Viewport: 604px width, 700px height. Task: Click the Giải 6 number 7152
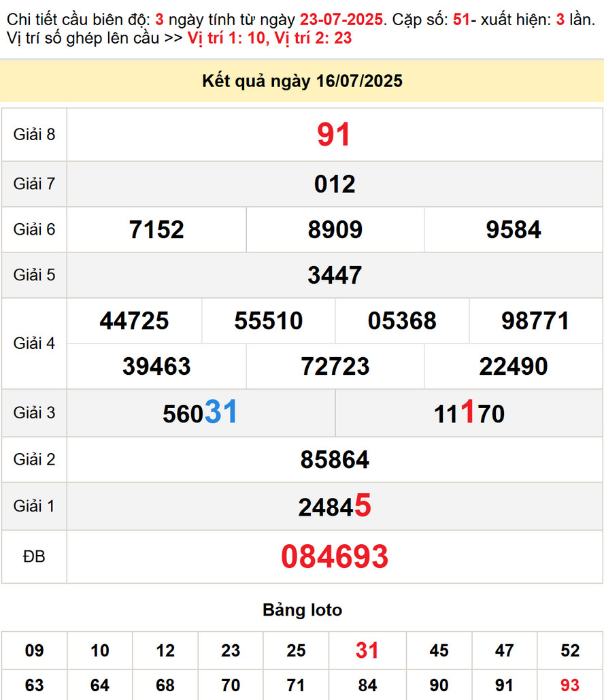coord(156,230)
